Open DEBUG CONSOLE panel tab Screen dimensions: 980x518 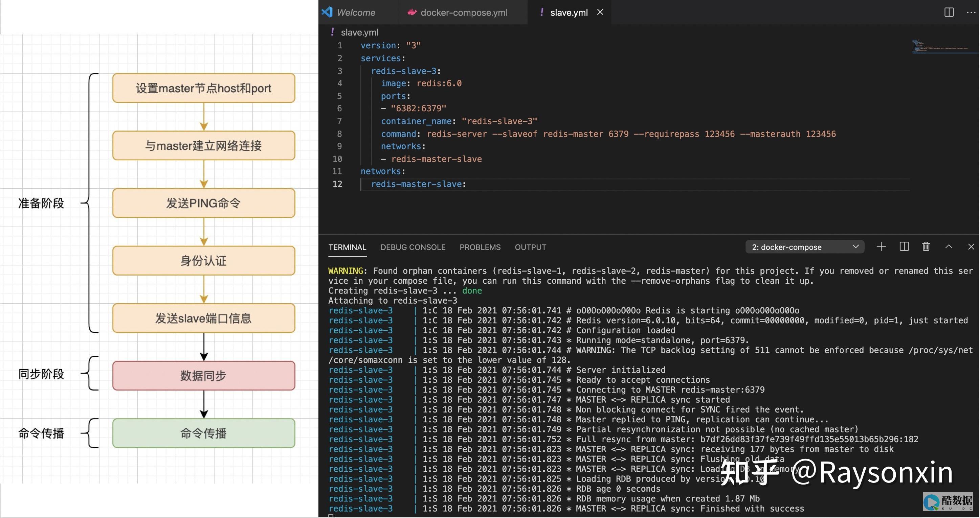(x=413, y=247)
